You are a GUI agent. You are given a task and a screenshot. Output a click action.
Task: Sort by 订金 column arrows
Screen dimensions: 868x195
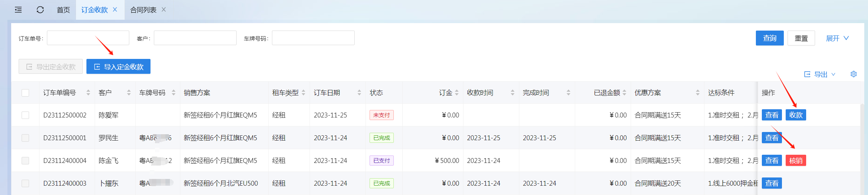[x=457, y=92]
